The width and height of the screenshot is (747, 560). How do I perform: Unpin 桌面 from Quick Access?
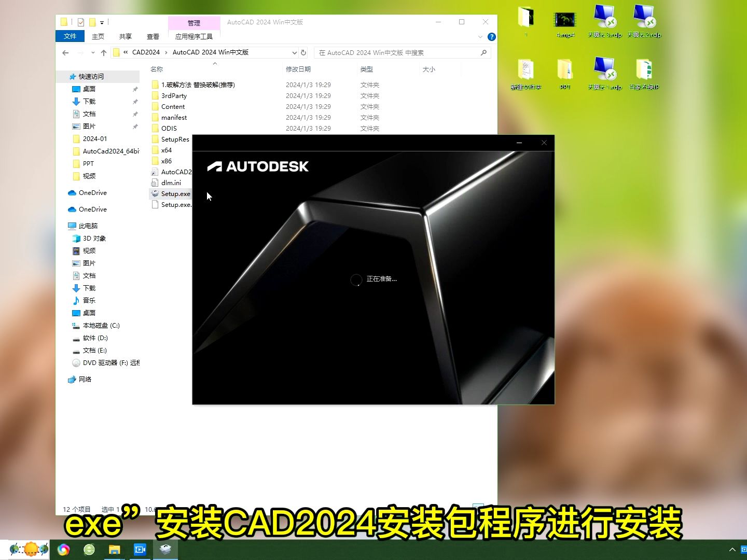[x=134, y=89]
